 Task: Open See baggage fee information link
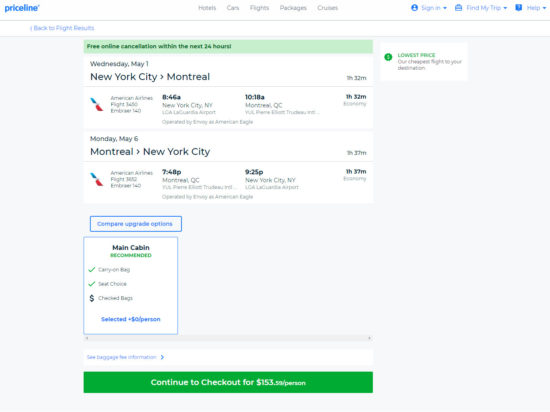point(125,357)
